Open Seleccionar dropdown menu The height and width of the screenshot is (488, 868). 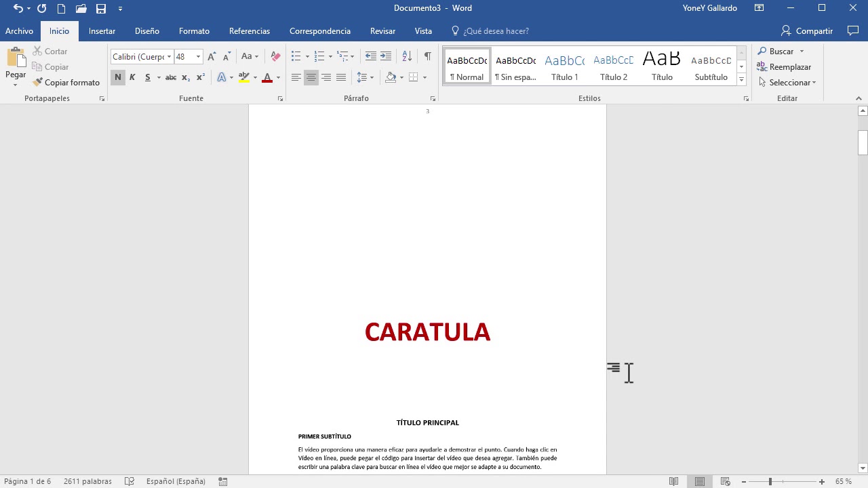[788, 83]
